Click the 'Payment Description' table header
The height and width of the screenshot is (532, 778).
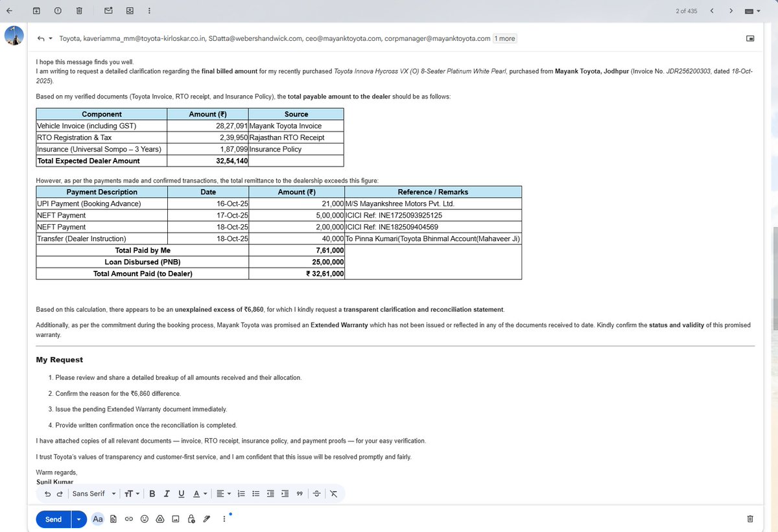coord(102,192)
